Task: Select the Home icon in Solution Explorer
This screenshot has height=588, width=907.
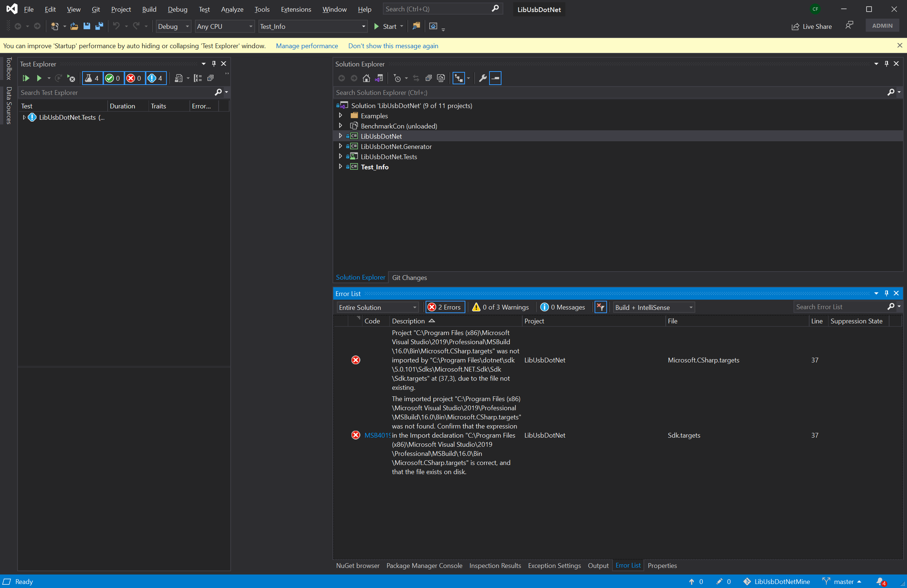Action: 366,78
